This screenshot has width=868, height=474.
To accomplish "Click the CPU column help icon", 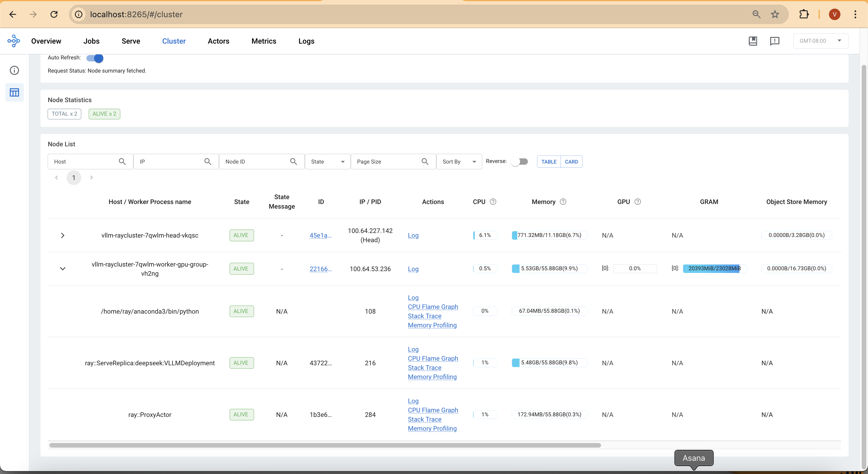I will click(493, 202).
